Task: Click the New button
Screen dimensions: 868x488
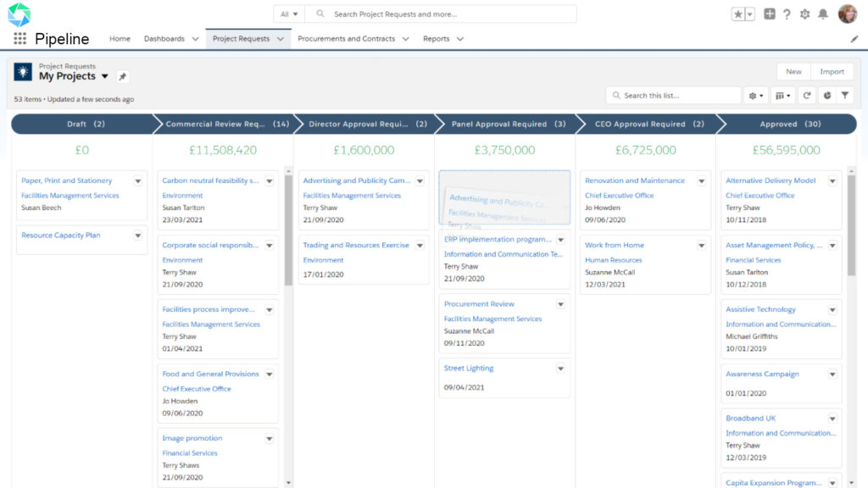Action: (792, 71)
